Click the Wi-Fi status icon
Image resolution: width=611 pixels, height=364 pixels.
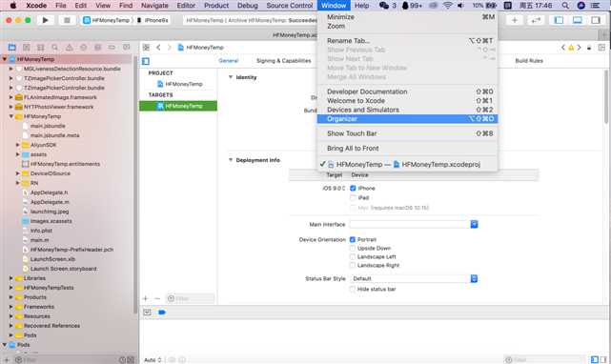448,6
